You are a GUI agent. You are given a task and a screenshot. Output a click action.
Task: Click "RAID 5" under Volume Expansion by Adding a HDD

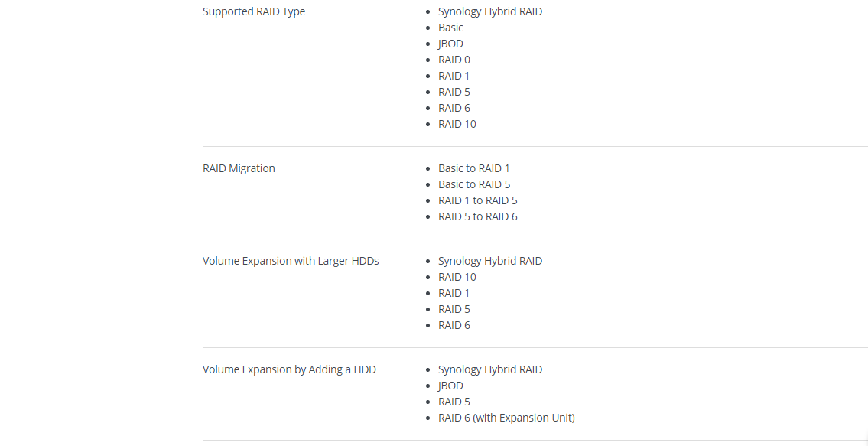(454, 402)
